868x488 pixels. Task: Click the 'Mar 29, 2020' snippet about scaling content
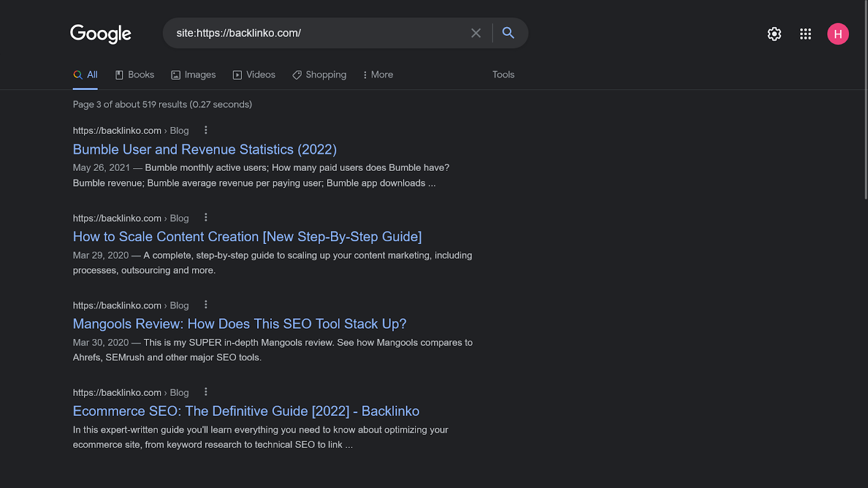[272, 263]
